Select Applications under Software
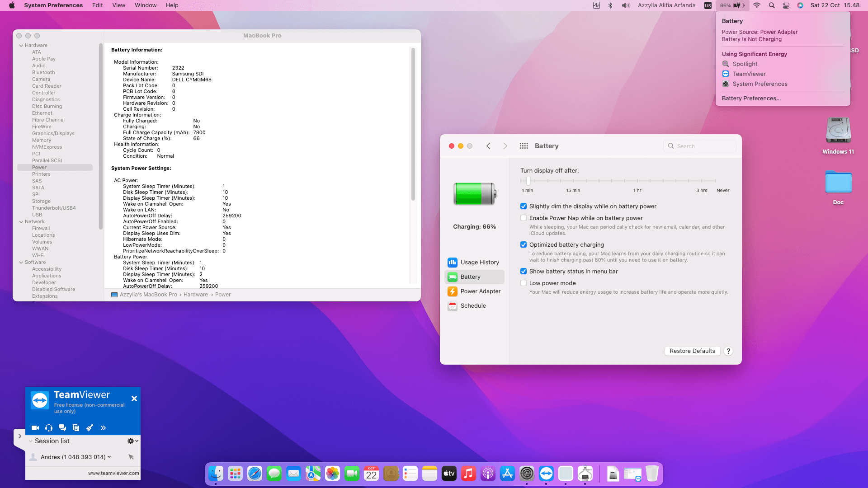868x488 pixels. click(47, 276)
